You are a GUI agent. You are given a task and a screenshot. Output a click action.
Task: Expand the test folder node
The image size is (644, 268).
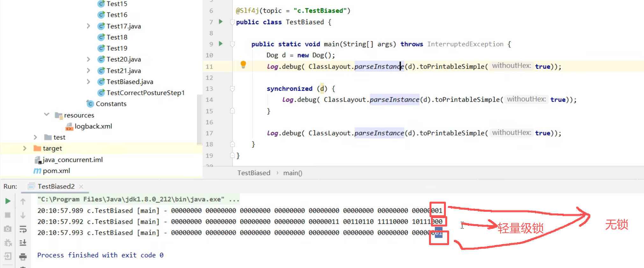(x=35, y=137)
